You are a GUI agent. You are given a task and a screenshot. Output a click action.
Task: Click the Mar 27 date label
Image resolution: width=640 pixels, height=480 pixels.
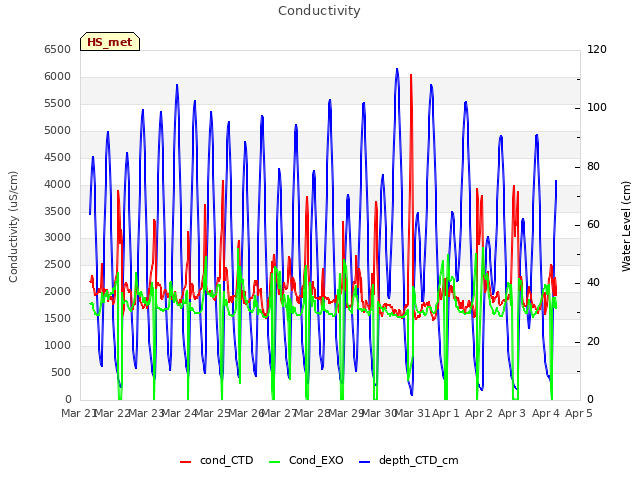coord(279,413)
